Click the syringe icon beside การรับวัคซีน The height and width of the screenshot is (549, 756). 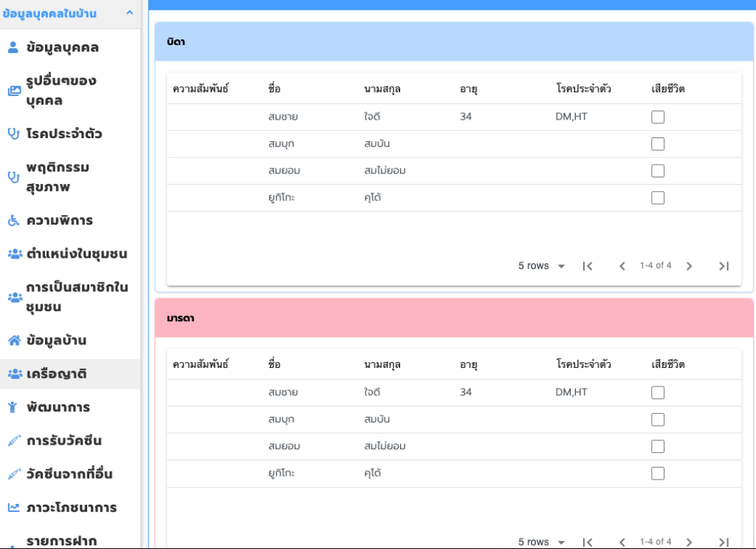pyautogui.click(x=13, y=441)
